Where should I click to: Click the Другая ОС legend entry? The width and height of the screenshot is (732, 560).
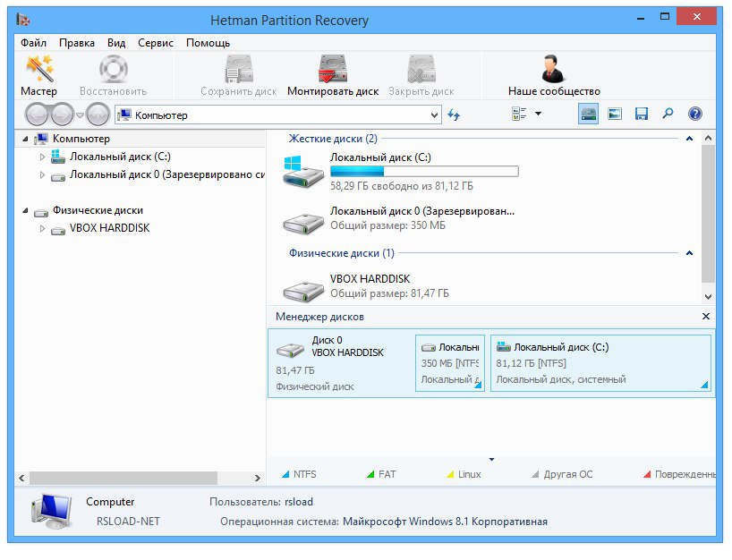[x=562, y=475]
